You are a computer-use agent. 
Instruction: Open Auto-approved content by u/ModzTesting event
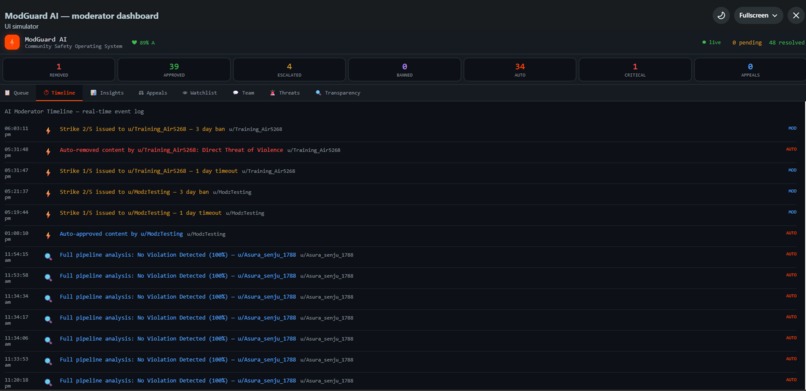pyautogui.click(x=121, y=234)
